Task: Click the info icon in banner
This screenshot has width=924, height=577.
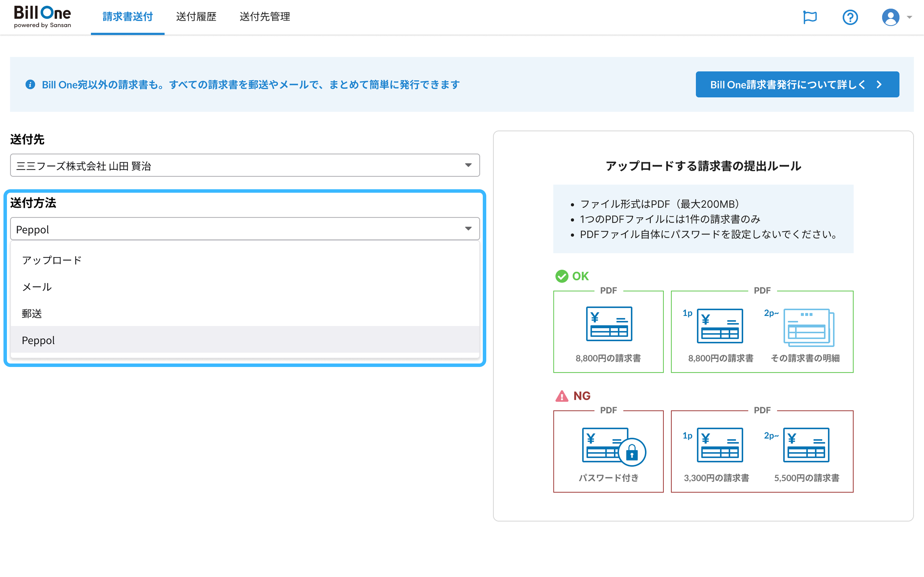Action: [30, 84]
